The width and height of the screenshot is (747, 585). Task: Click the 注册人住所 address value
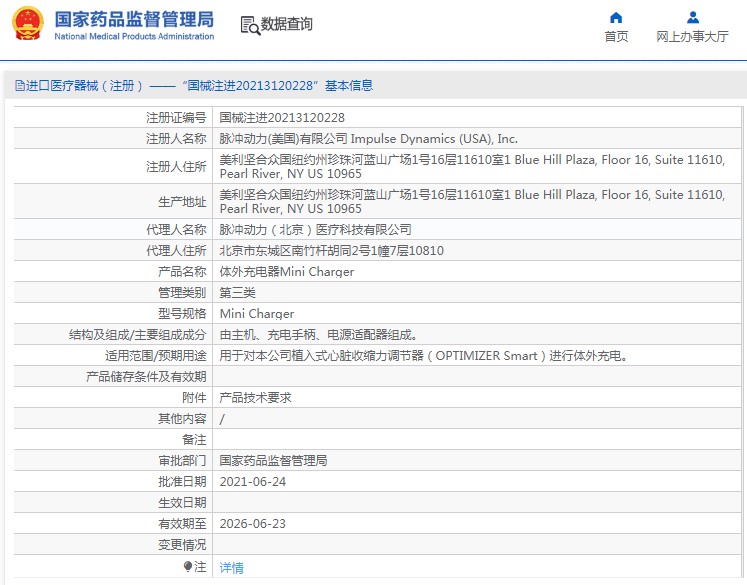(472, 166)
